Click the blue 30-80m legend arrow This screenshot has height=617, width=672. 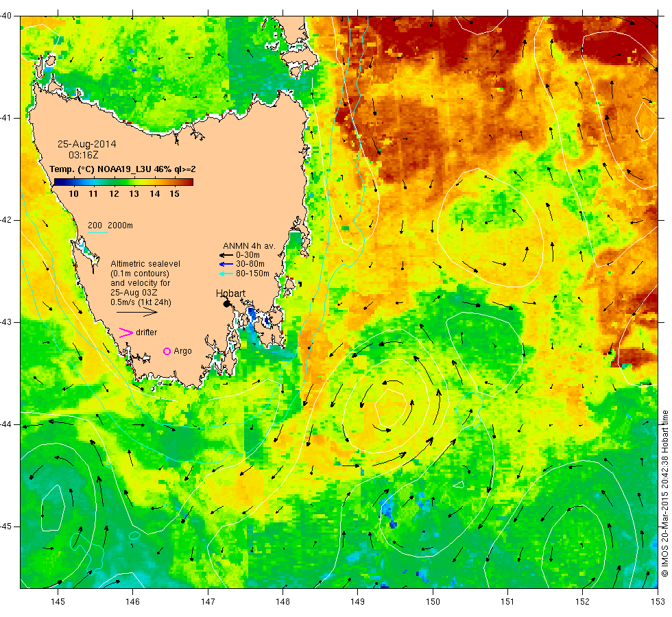point(226,264)
